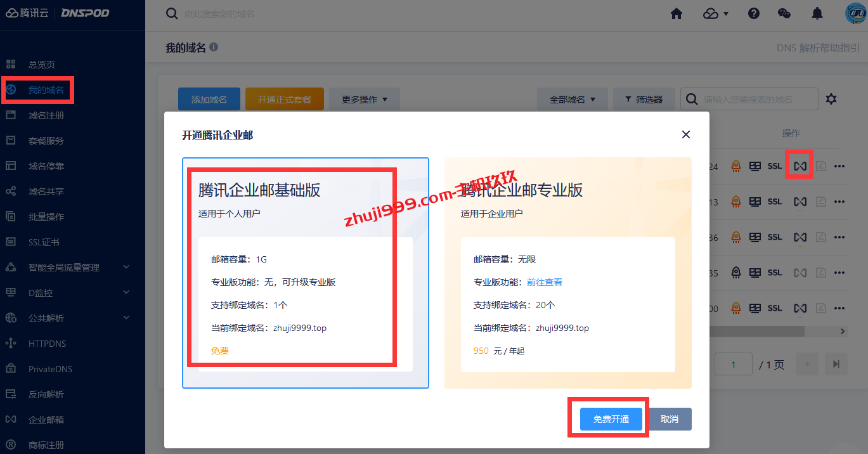
Task: Open the column settings gear icon
Action: tap(831, 99)
